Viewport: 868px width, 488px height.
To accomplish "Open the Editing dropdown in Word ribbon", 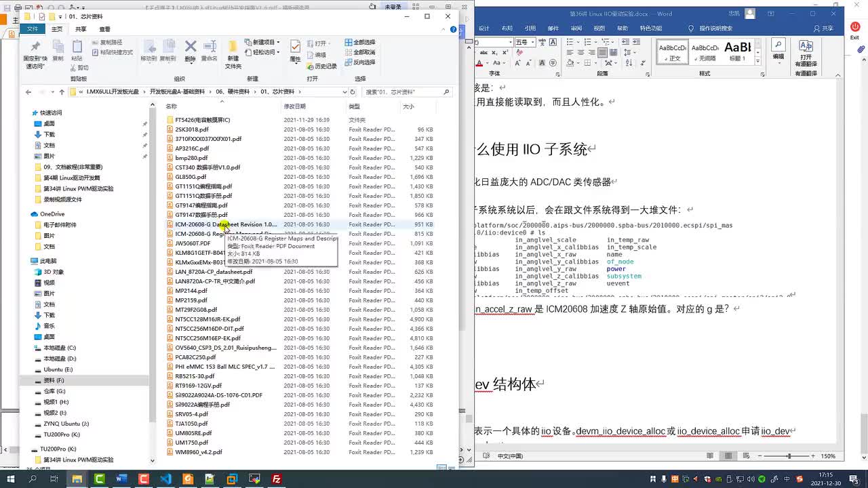I will pos(778,51).
